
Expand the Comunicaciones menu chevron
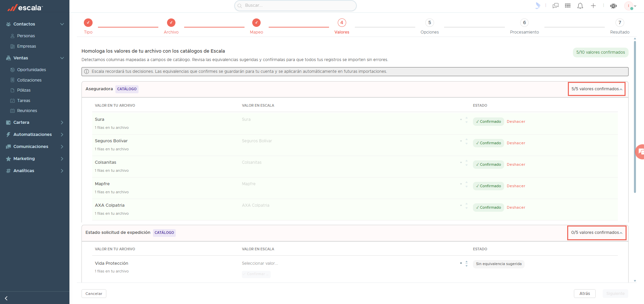pyautogui.click(x=62, y=147)
